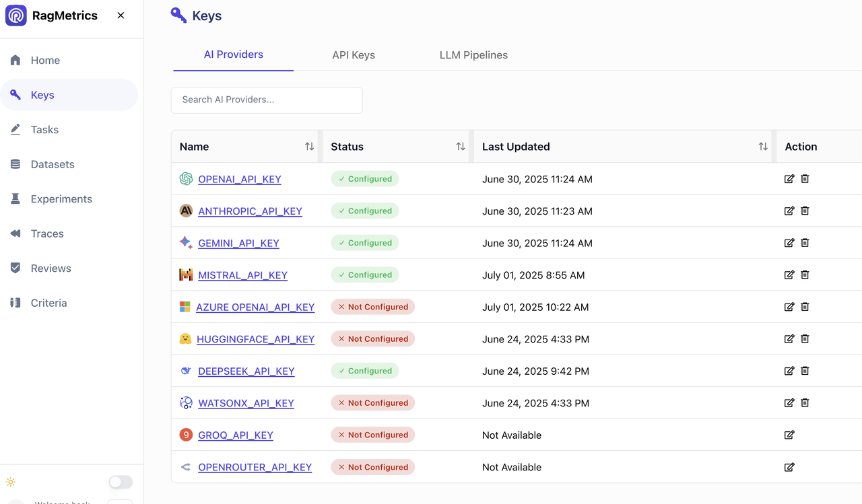The image size is (862, 504).
Task: Close the sidebar with the X icon
Action: tap(121, 15)
